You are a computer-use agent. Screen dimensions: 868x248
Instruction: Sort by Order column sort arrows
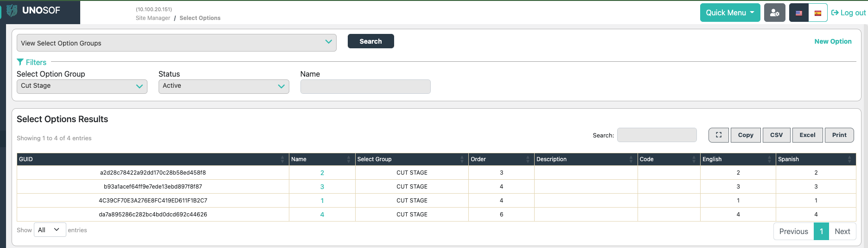[x=528, y=159]
